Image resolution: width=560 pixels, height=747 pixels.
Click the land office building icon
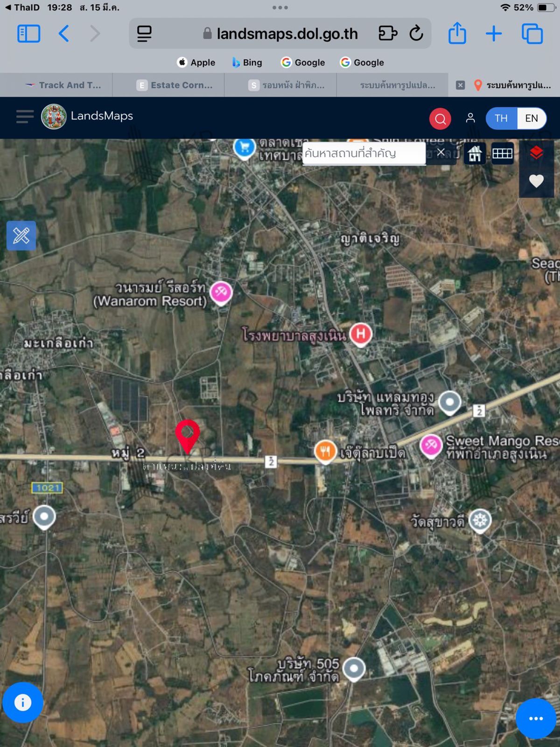click(475, 154)
